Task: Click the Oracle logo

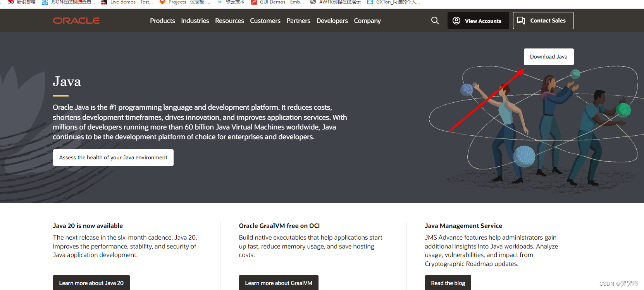Action: coord(76,21)
